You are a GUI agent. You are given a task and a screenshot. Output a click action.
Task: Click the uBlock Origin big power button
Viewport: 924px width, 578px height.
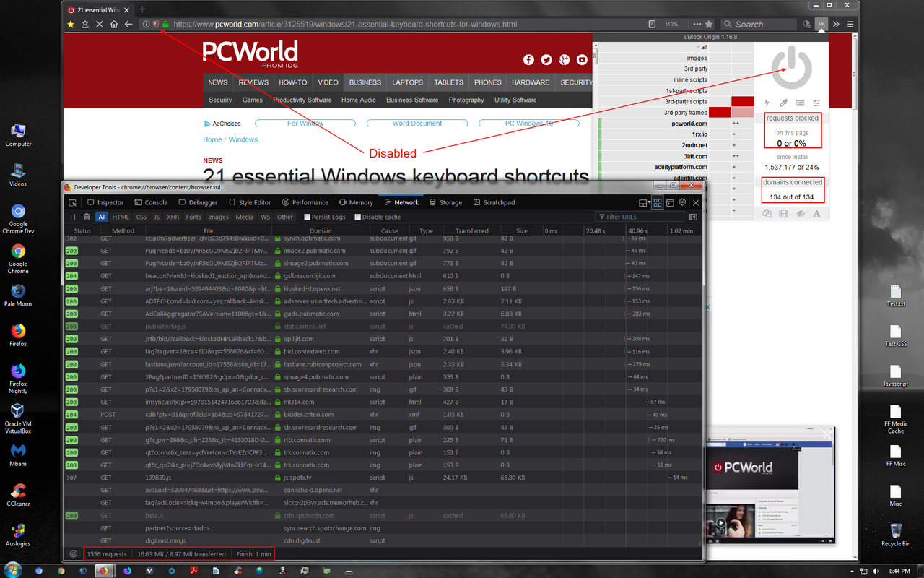(x=791, y=67)
